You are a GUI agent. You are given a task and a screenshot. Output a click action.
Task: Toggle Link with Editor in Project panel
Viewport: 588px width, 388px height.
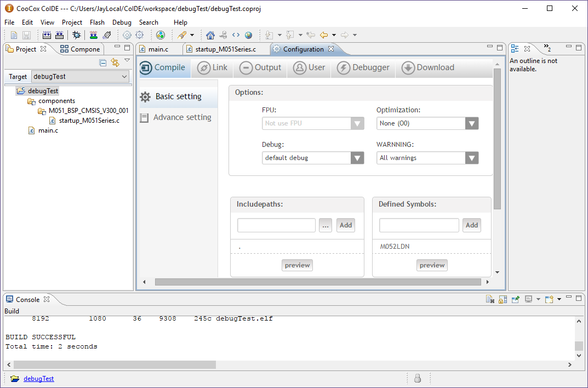tap(115, 62)
